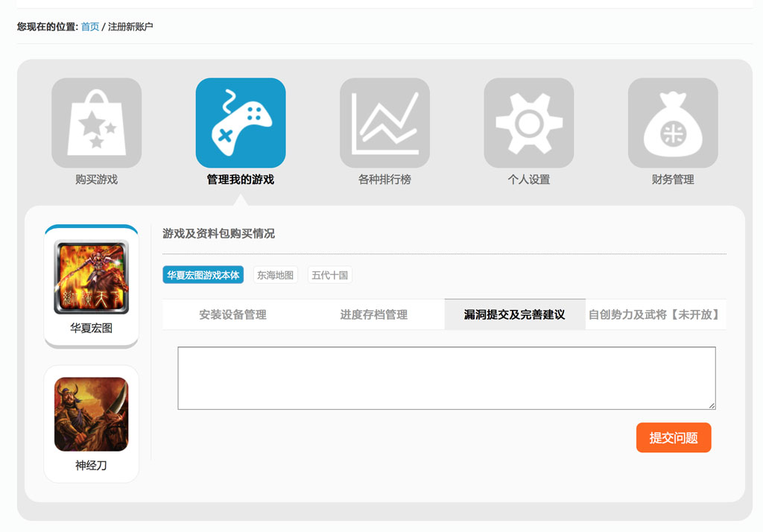Open the 漏洞提交及完善建议 tab
The image size is (763, 532).
515,314
